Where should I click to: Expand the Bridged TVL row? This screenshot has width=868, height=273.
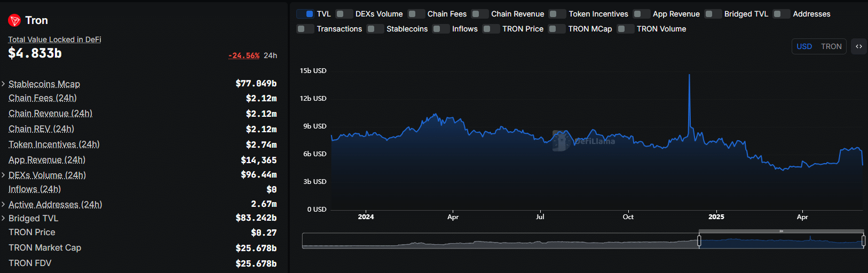click(3, 218)
